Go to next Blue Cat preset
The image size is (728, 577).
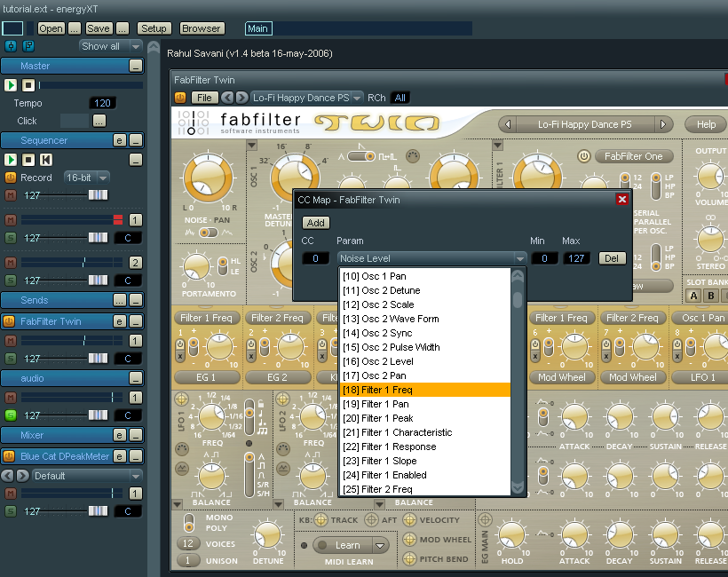point(23,475)
